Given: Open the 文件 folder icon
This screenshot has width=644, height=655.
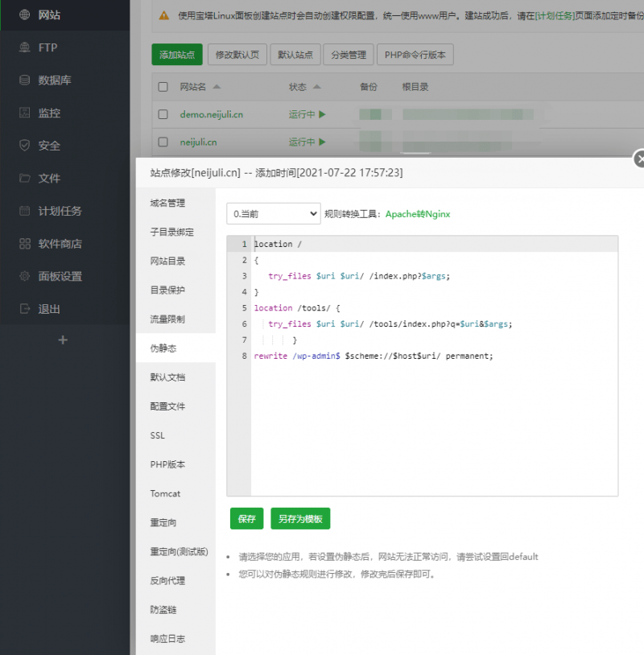Looking at the screenshot, I should click(x=24, y=179).
